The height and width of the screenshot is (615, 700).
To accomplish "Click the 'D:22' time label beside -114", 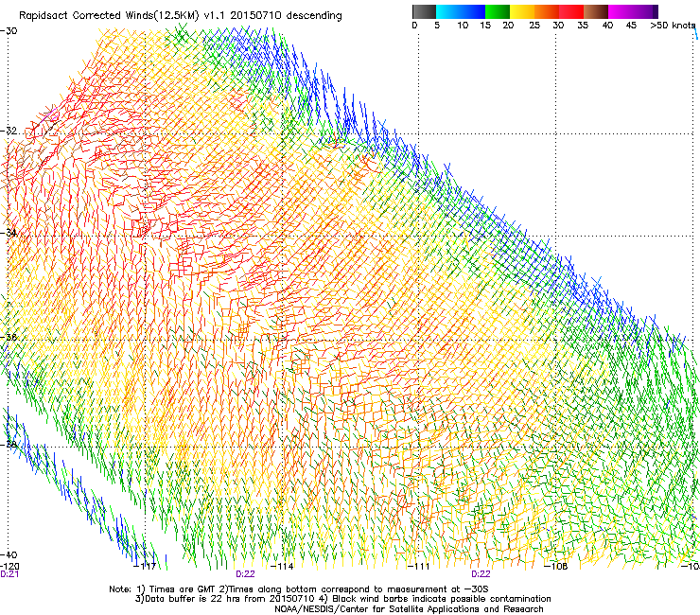I will (x=245, y=574).
